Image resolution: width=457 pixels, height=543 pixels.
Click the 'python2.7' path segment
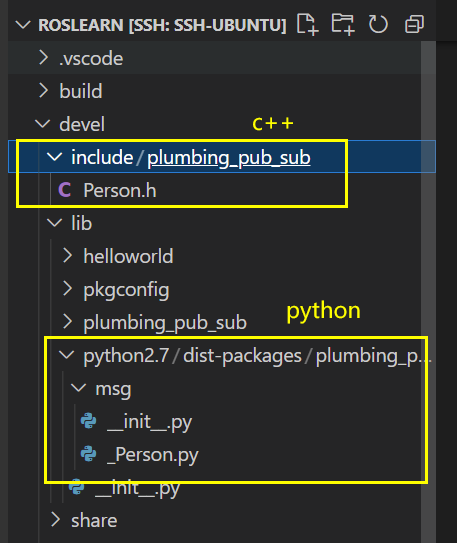pyautogui.click(x=126, y=356)
